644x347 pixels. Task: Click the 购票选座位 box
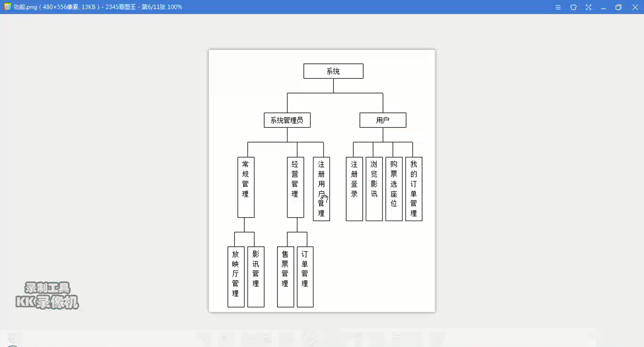(394, 189)
